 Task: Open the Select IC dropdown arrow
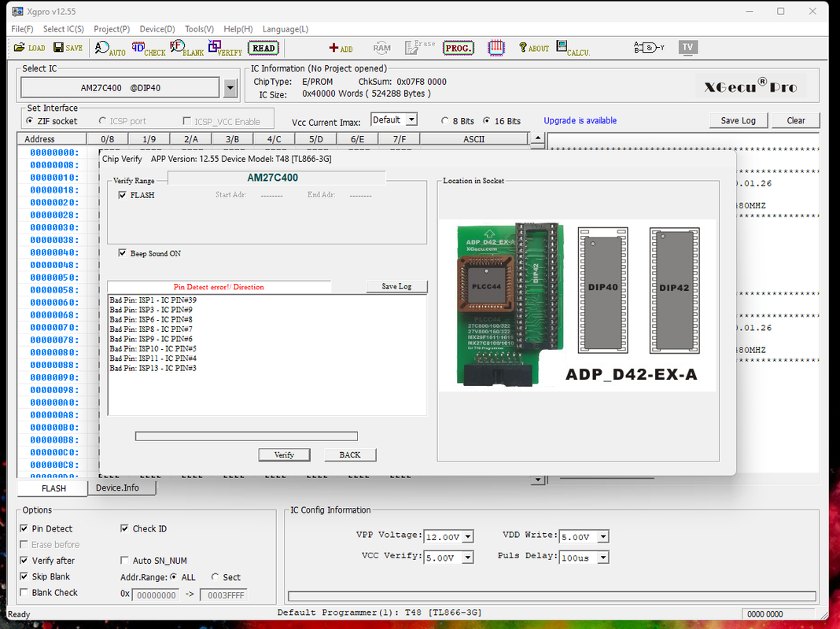click(230, 88)
